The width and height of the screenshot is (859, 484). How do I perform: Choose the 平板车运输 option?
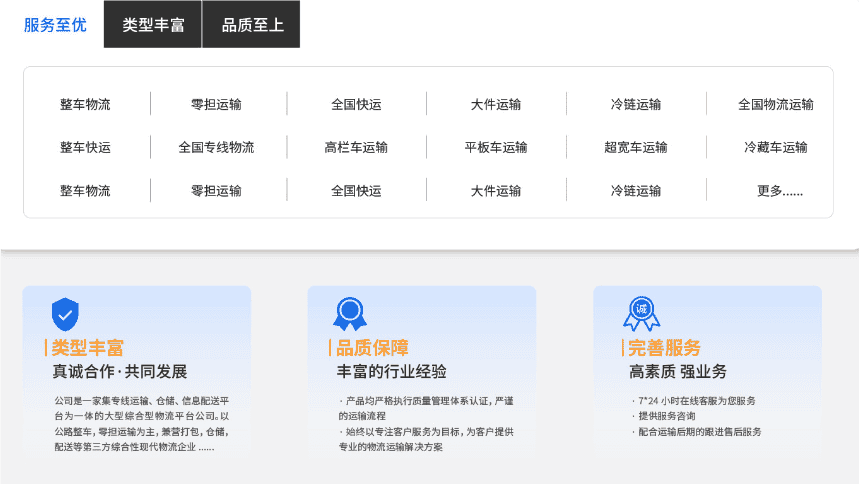point(496,147)
